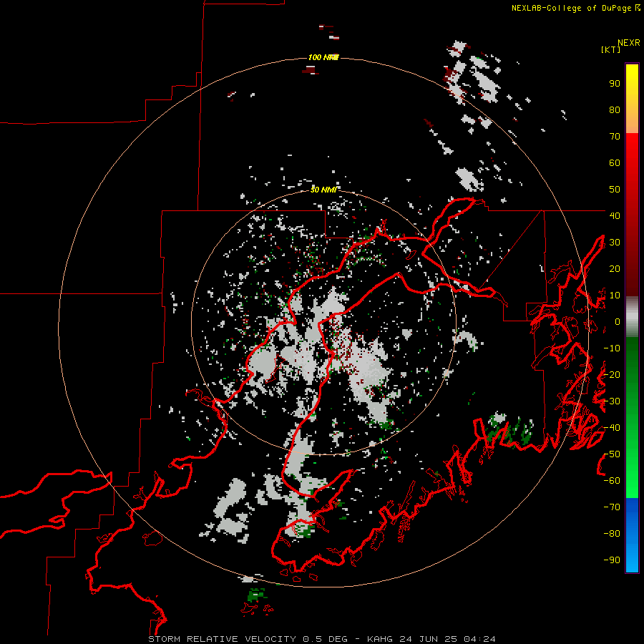Click the -60 value on velocity scale
644x644 pixels.
612,481
